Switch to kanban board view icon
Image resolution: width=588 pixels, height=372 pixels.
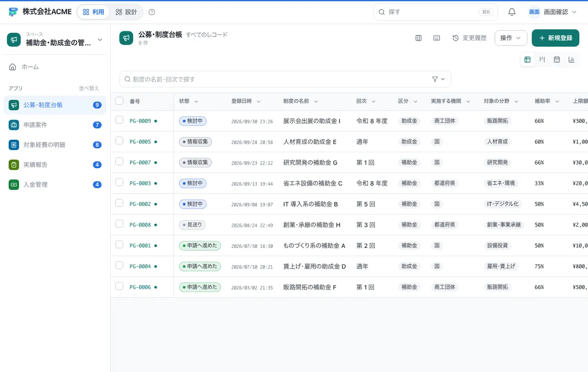(x=542, y=59)
